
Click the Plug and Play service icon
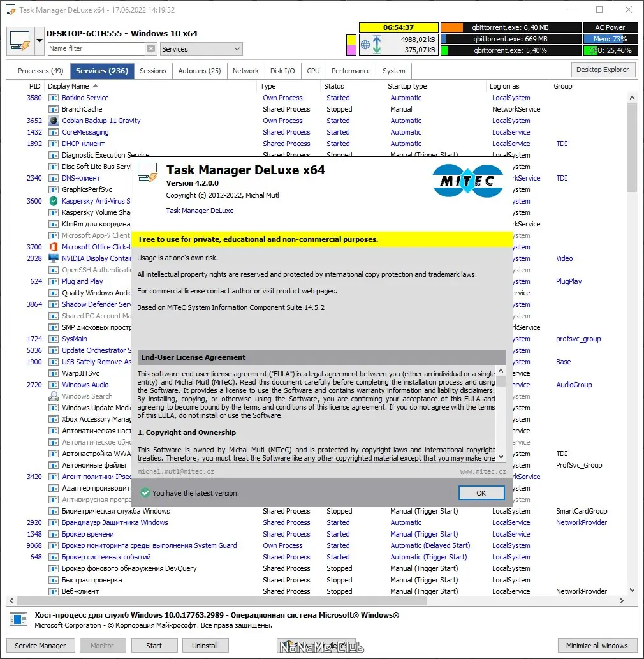point(54,281)
